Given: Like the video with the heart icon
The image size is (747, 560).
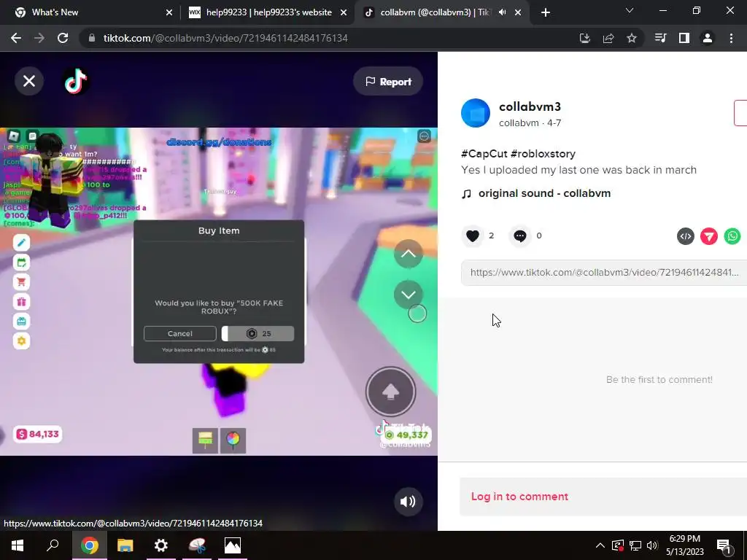Looking at the screenshot, I should pyautogui.click(x=473, y=236).
